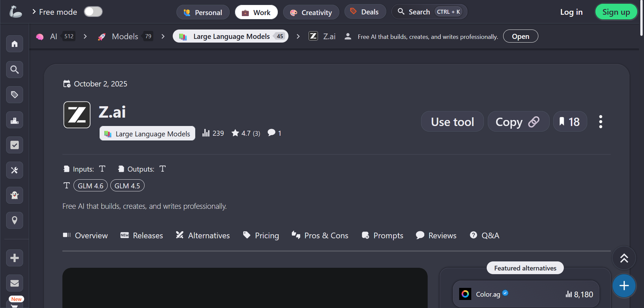The height and width of the screenshot is (308, 644).
Task: Toggle the Free mode switch
Action: point(93,12)
